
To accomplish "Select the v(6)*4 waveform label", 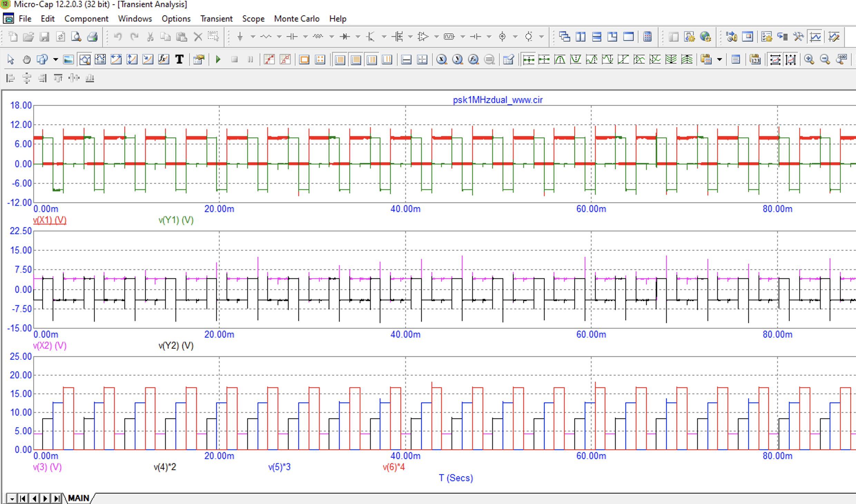I will (x=393, y=467).
